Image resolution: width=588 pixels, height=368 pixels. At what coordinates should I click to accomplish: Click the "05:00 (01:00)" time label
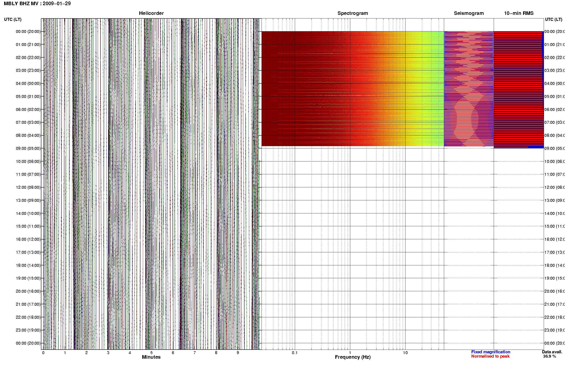28,96
